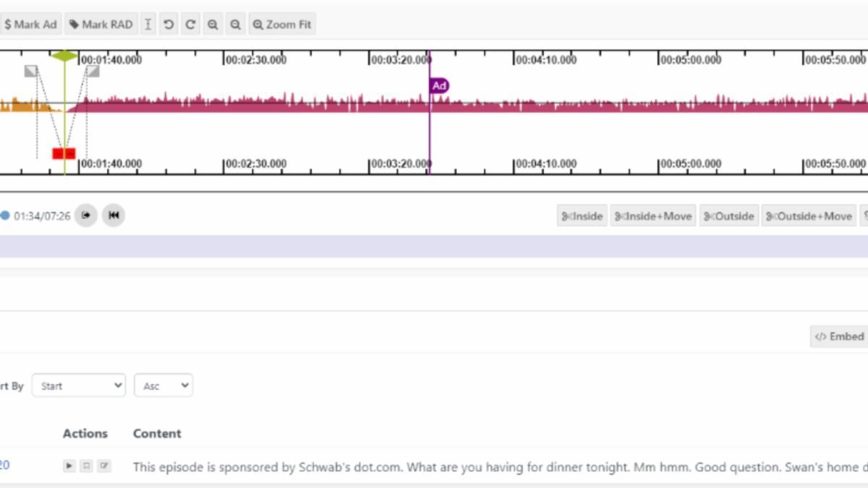Viewport: 868px width, 488px height.
Task: Redo the last waveform edit
Action: (x=190, y=24)
